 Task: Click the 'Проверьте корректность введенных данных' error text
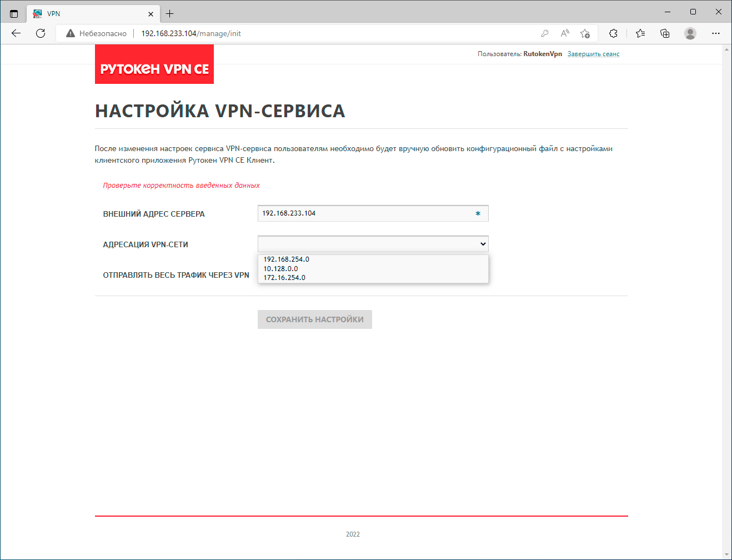click(181, 186)
